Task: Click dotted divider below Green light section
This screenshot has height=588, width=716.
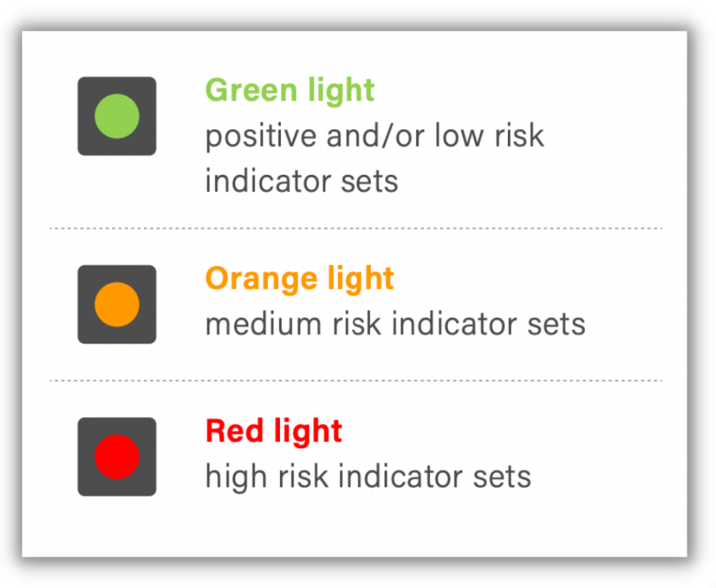Action: 356,228
